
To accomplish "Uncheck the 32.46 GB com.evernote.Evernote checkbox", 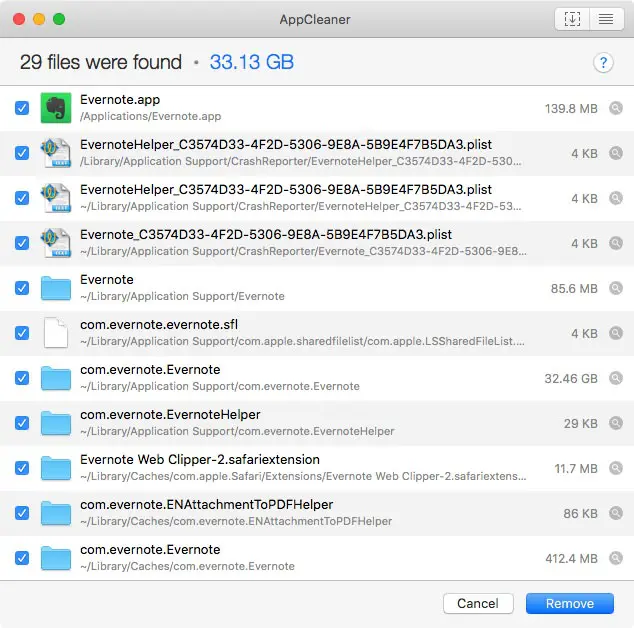I will 22,378.
